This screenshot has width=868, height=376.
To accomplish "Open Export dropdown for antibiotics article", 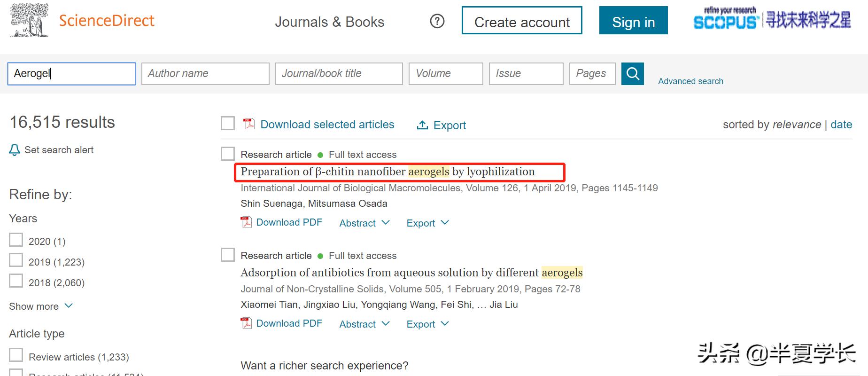I will [x=427, y=324].
